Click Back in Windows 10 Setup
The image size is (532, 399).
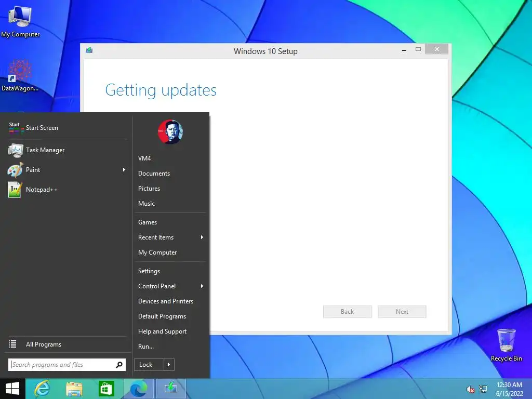tap(348, 312)
